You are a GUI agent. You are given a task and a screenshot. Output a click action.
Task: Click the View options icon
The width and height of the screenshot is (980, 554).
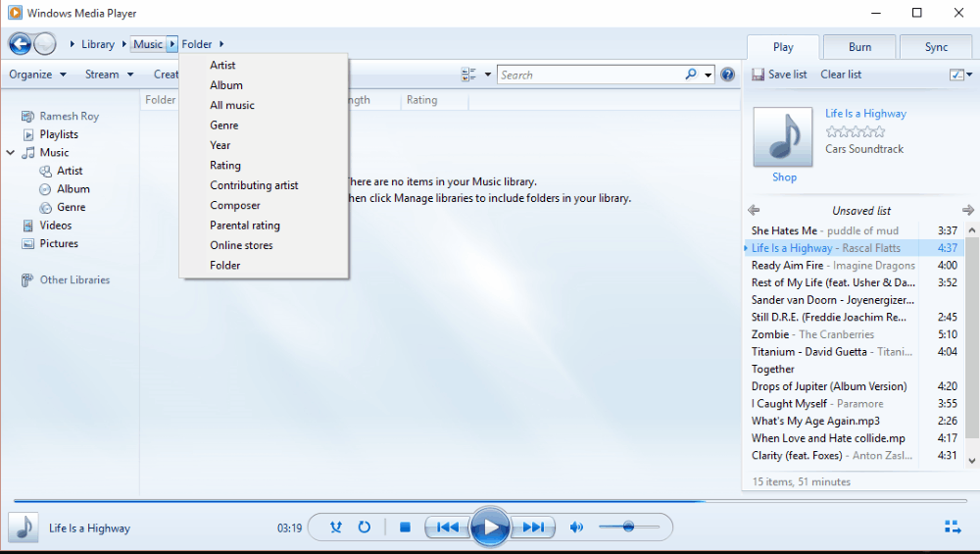pyautogui.click(x=468, y=75)
